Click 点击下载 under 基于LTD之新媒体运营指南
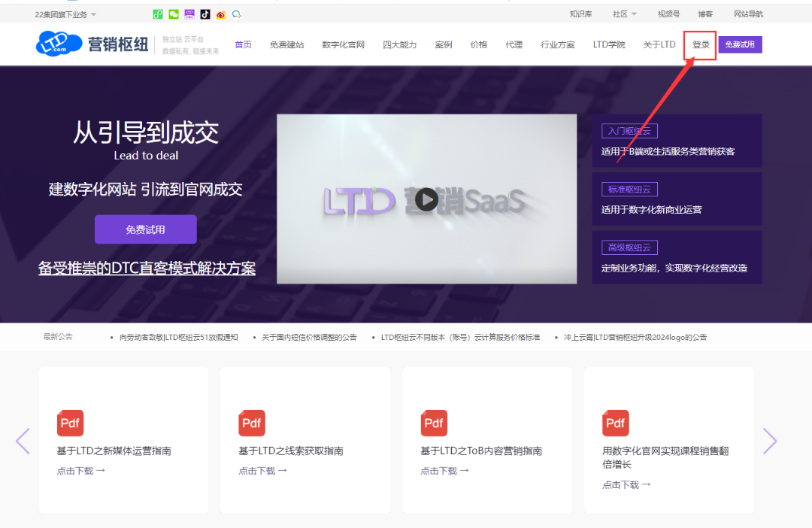 [x=81, y=471]
